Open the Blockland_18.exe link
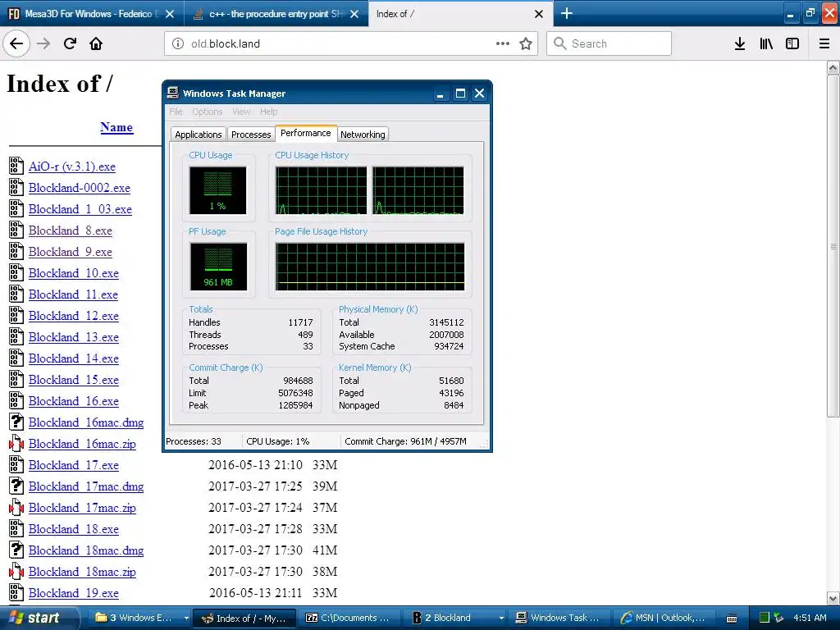840x630 pixels. point(73,529)
